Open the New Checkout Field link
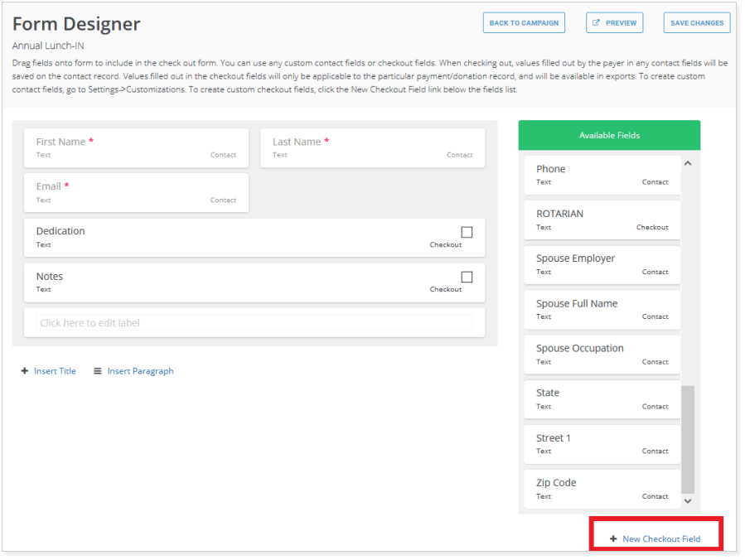This screenshot has height=560, width=745. (x=661, y=538)
